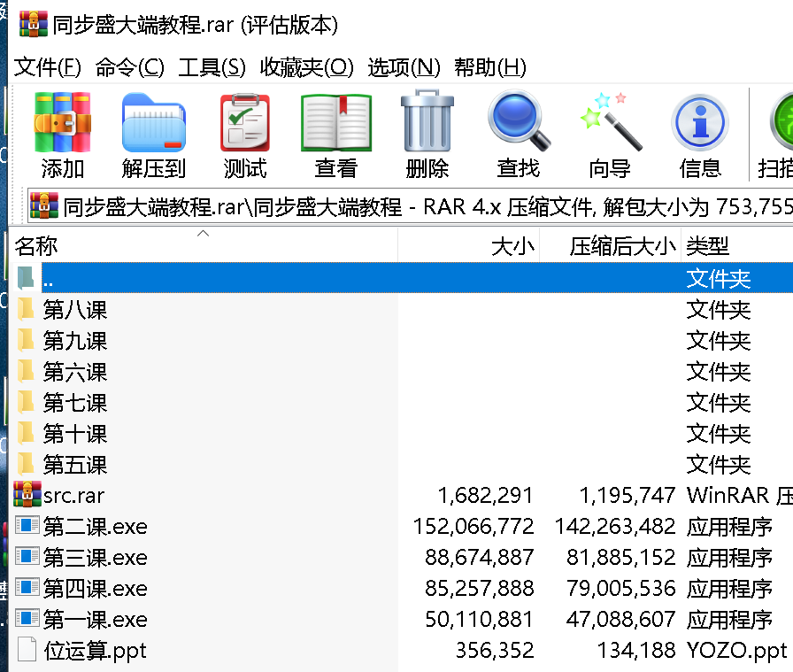This screenshot has height=672, width=793.
Task: Open the 收藏夹(O) menu
Action: [306, 67]
